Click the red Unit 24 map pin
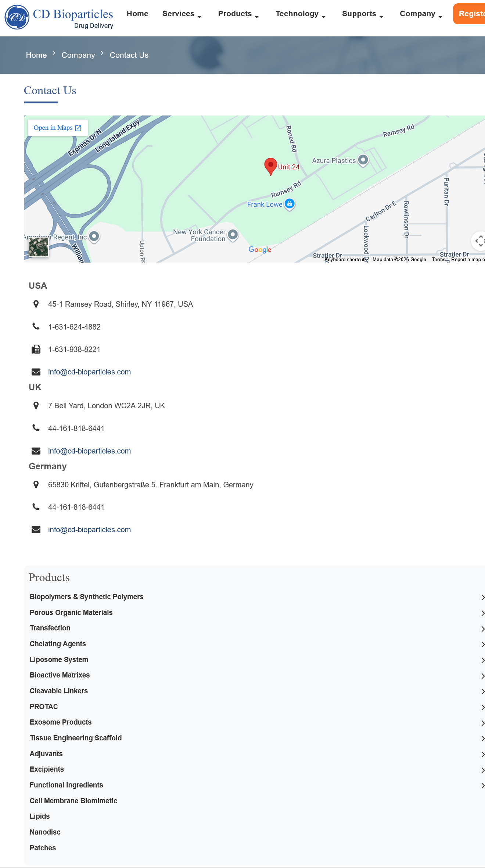 [271, 167]
